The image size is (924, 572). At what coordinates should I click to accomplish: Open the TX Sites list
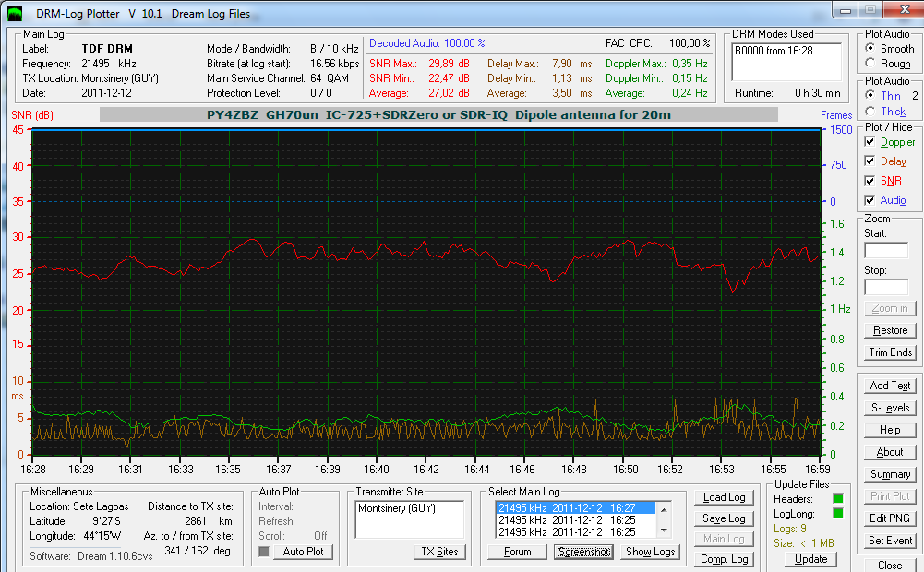point(440,552)
